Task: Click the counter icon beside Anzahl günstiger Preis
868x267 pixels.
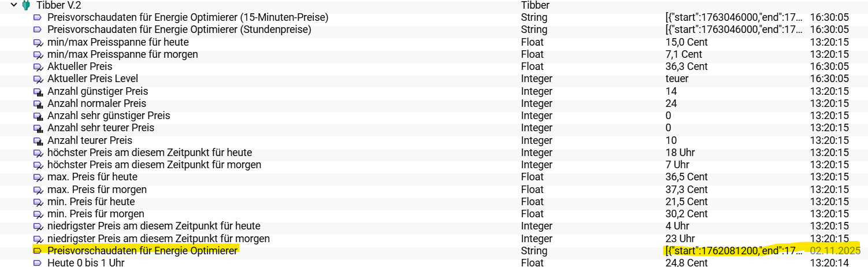Action: pyautogui.click(x=38, y=92)
